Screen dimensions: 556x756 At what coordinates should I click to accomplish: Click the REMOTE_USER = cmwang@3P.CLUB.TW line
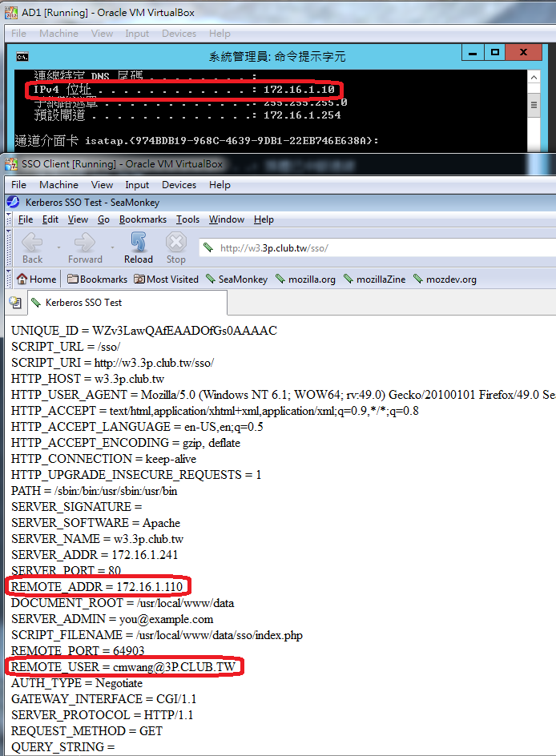pyautogui.click(x=123, y=667)
